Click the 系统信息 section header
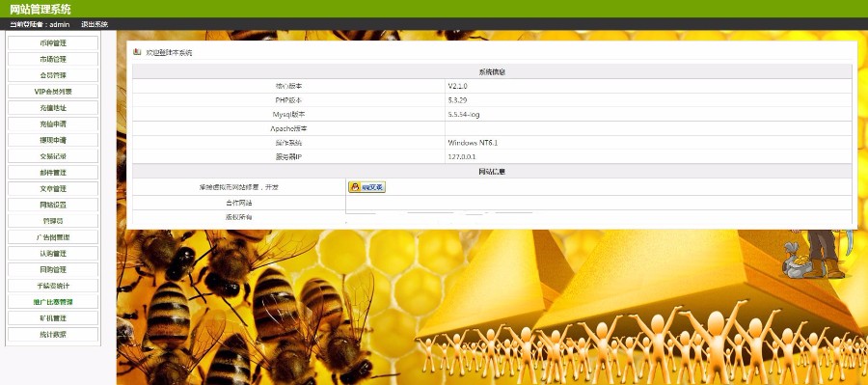 (492, 72)
